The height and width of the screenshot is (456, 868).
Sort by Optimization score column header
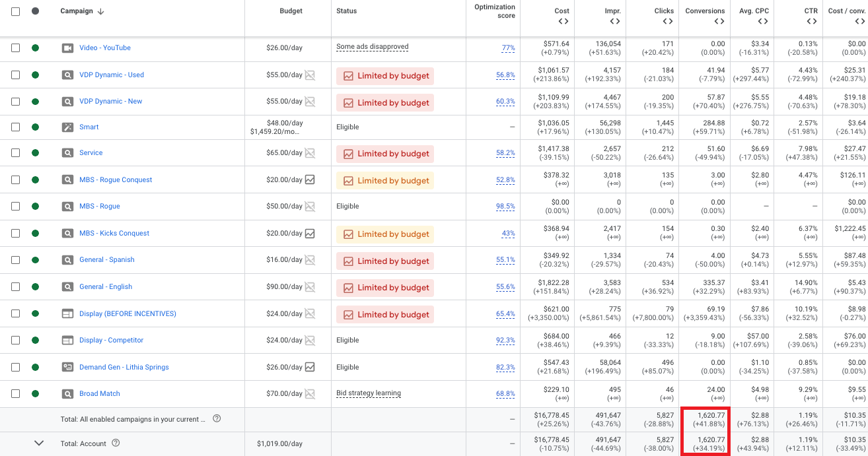[495, 11]
